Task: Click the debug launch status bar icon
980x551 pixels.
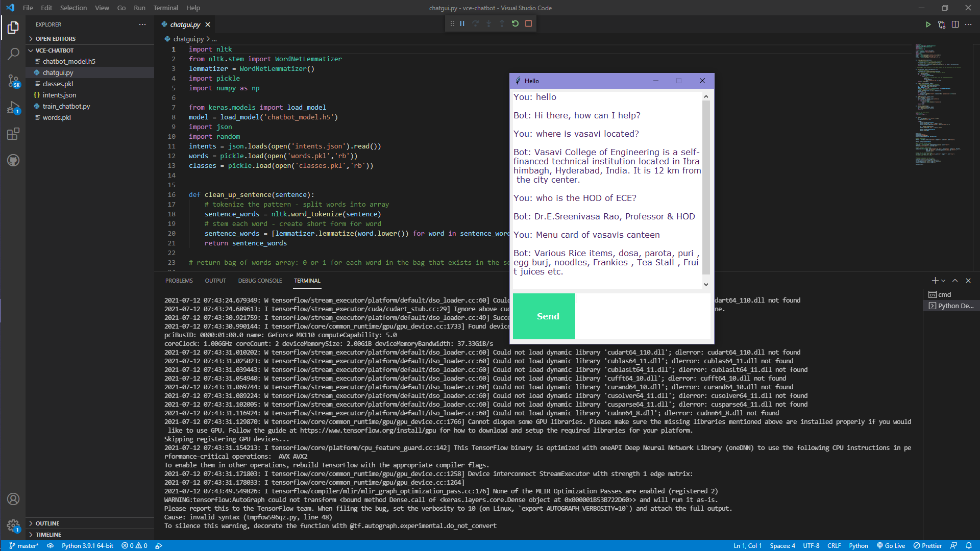Action: (x=159, y=545)
